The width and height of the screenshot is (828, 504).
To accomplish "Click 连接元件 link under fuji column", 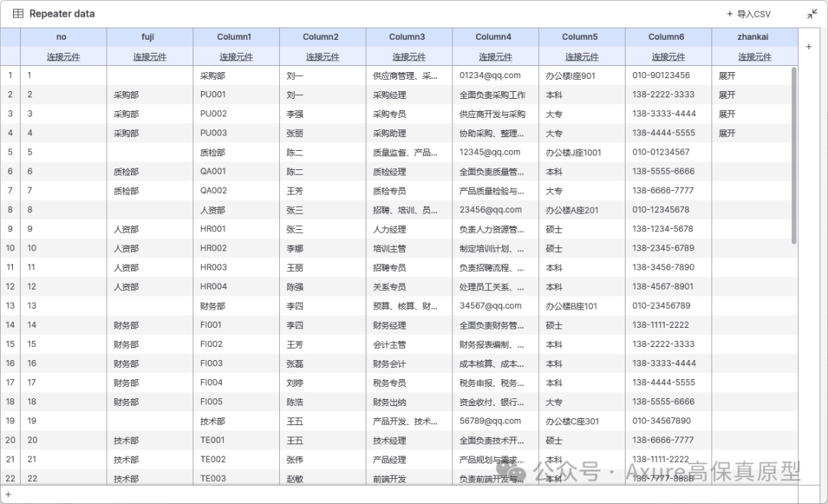I will pyautogui.click(x=150, y=57).
